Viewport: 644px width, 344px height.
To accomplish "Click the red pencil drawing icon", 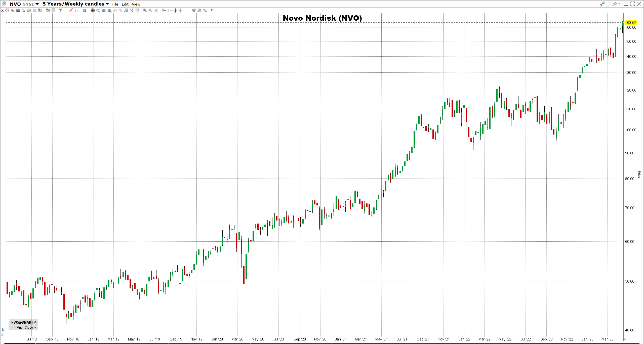I will (x=71, y=10).
